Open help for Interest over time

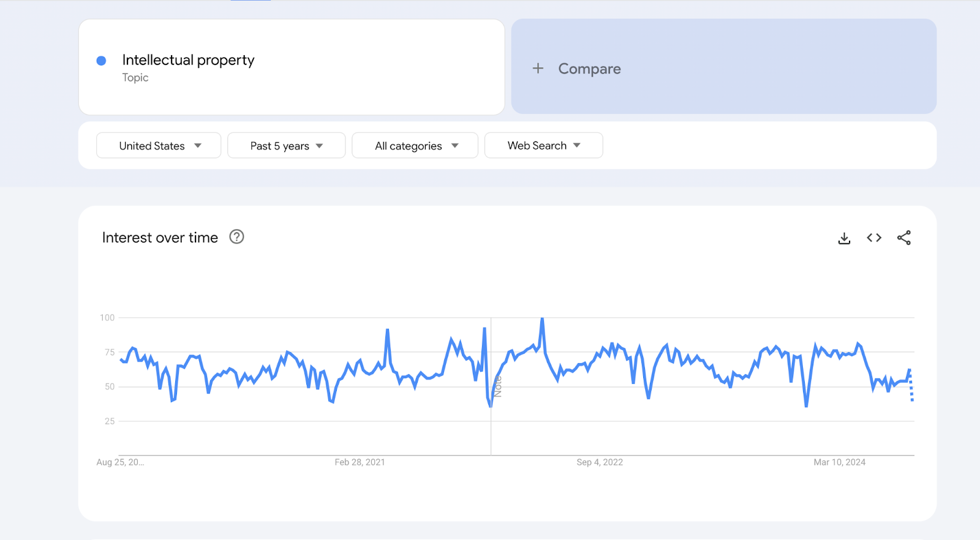click(x=236, y=237)
